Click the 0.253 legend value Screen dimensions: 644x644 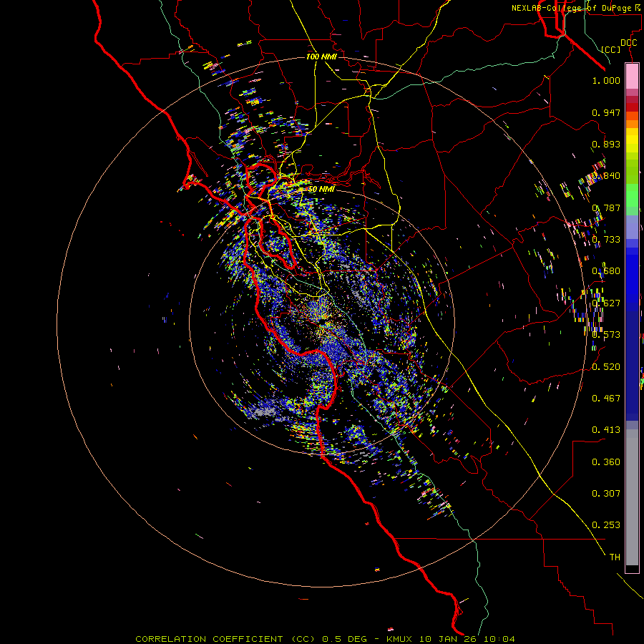tap(606, 525)
